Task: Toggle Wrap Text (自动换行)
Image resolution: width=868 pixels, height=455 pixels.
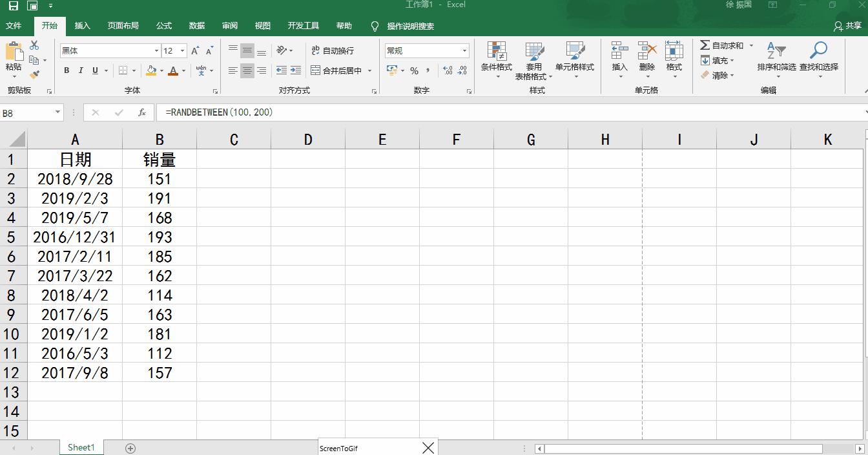Action: [333, 50]
